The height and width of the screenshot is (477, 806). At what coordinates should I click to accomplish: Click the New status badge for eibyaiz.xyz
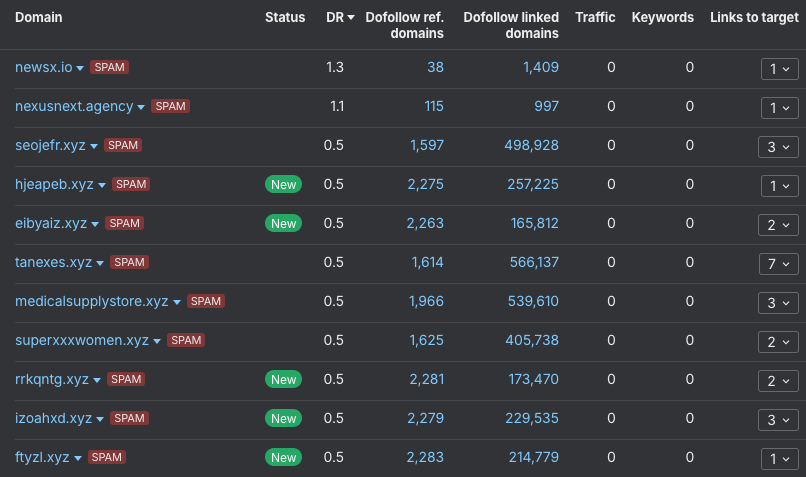coord(283,224)
